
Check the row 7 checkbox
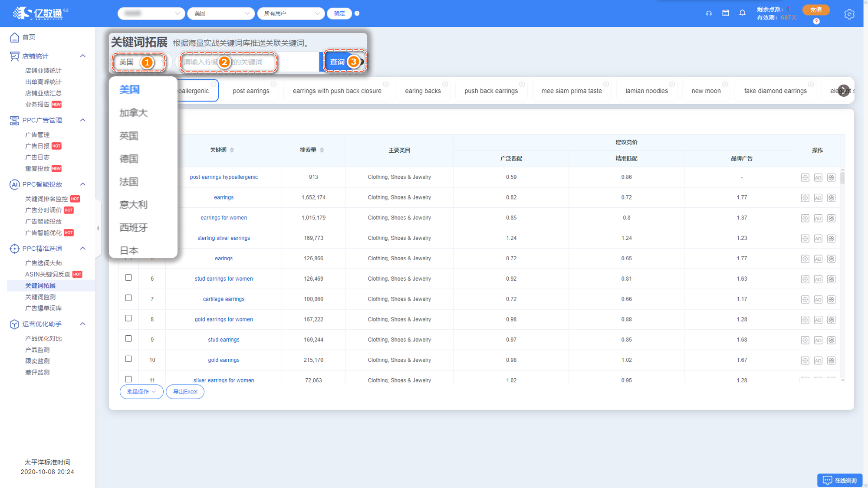128,298
